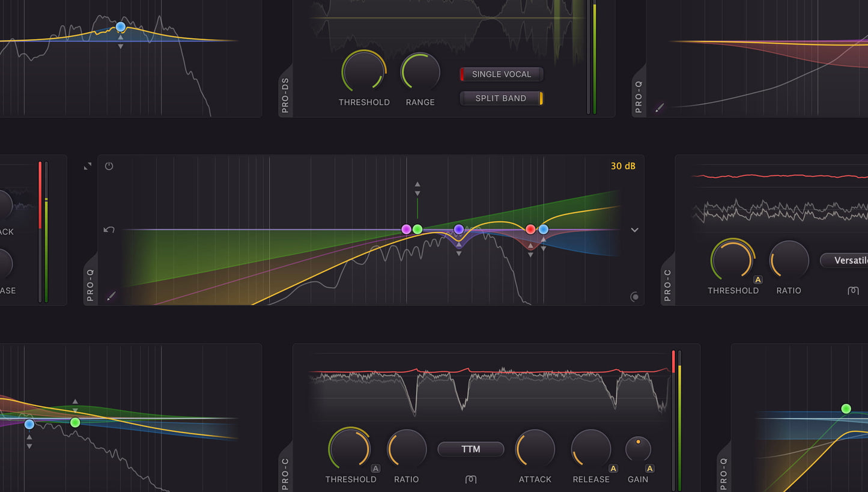This screenshot has height=492, width=868.
Task: Click the level meter of left cut-off panel
Action: 43,231
